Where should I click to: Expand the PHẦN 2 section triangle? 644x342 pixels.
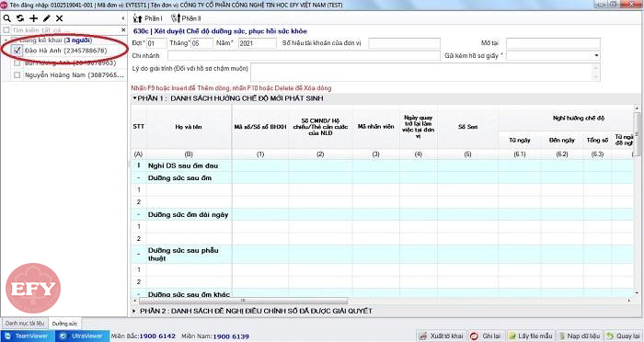[x=134, y=312]
